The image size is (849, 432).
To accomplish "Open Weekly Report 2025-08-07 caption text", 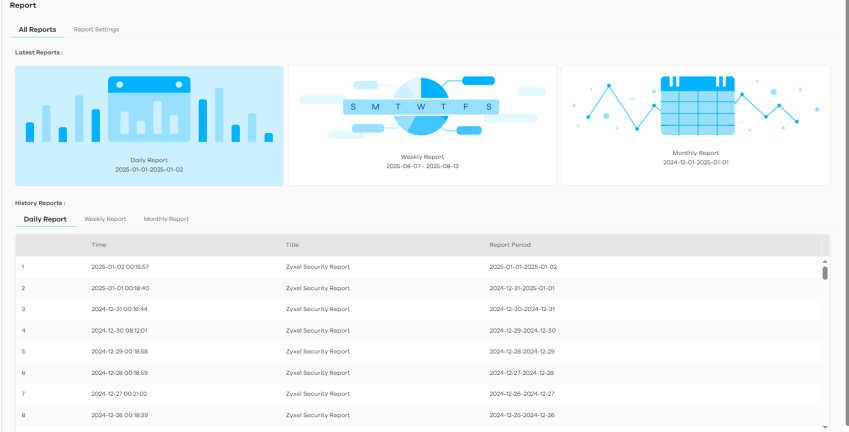I will [x=422, y=162].
